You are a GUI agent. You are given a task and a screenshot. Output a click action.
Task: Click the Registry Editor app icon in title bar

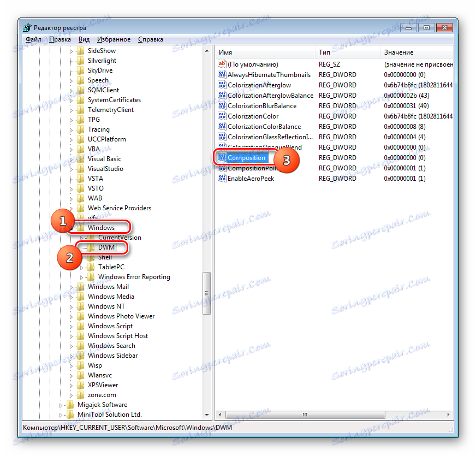pyautogui.click(x=27, y=28)
